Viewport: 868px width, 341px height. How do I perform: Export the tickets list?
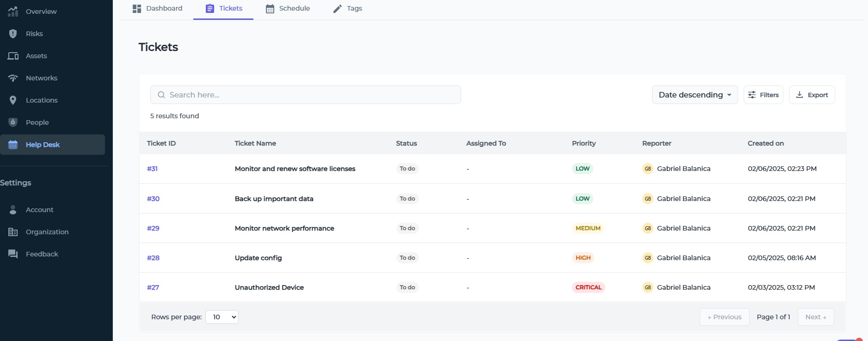[x=812, y=95]
